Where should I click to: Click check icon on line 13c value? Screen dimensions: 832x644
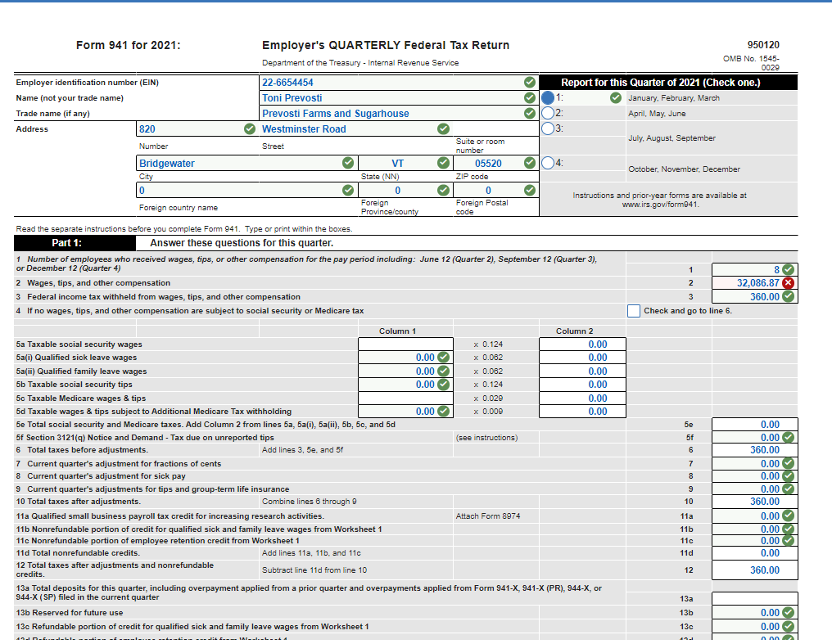click(x=789, y=626)
